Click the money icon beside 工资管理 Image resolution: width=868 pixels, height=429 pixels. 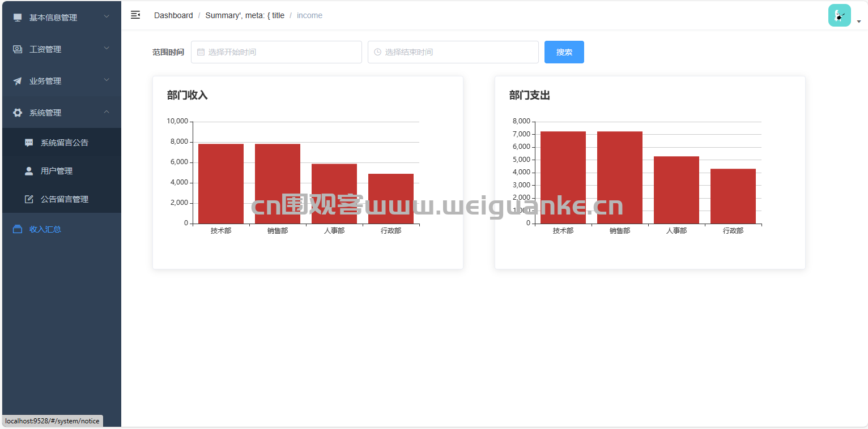click(x=18, y=49)
